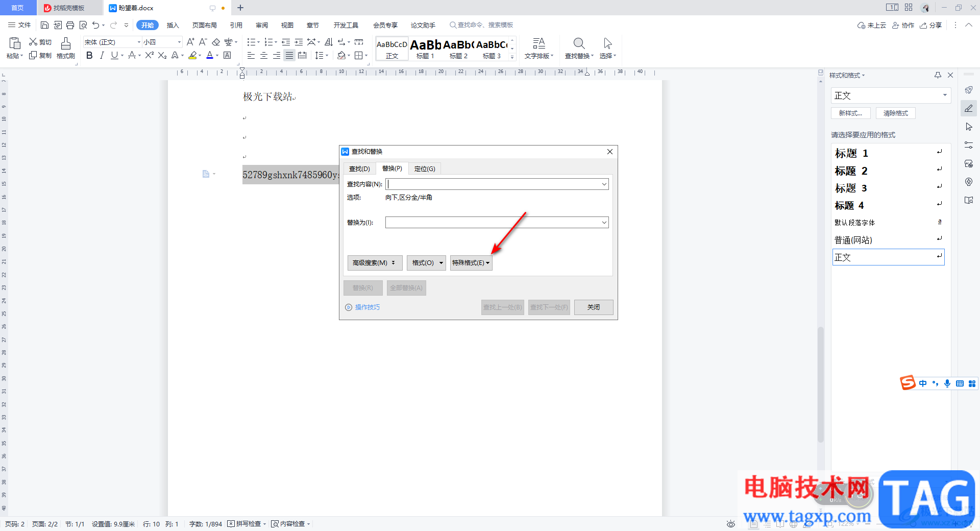The height and width of the screenshot is (531, 980).
Task: Select the Format Painter brush
Action: click(65, 48)
